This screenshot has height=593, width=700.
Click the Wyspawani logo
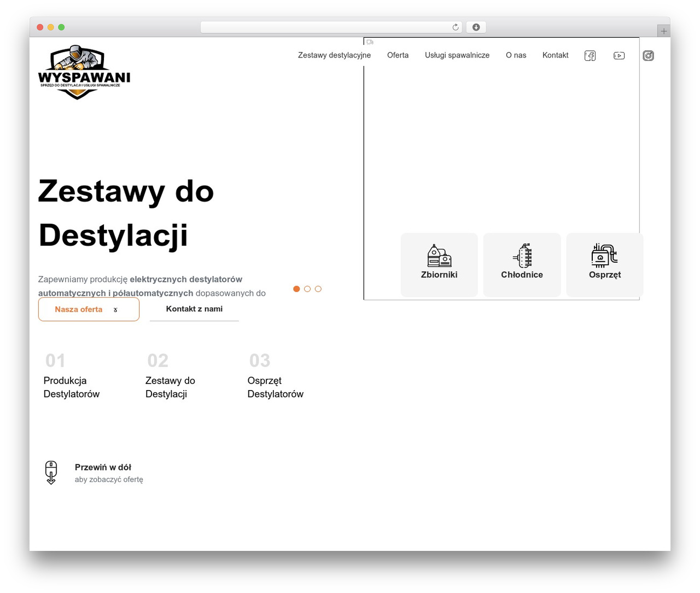click(x=84, y=72)
